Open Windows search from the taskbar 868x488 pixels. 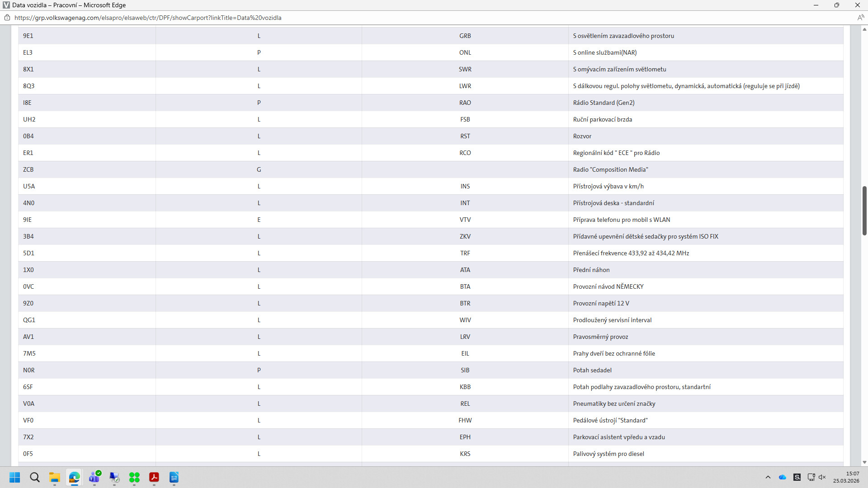coord(35,477)
